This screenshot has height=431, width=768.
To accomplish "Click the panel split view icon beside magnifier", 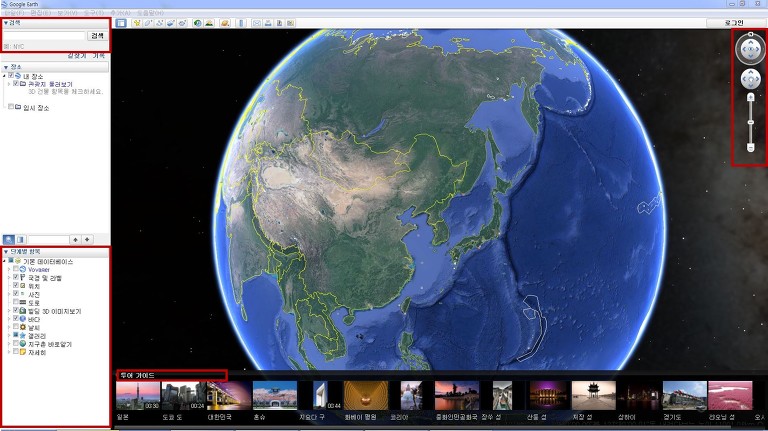I will click(21, 239).
